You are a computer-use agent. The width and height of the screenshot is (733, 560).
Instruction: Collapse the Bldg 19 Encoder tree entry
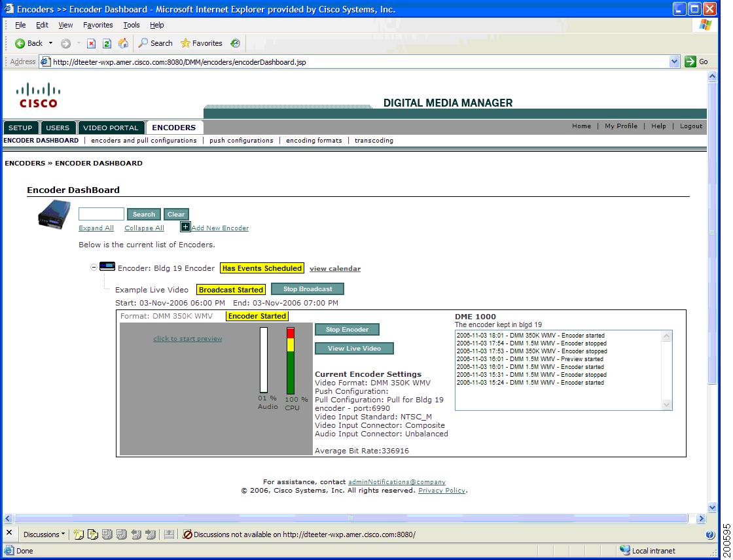(94, 266)
